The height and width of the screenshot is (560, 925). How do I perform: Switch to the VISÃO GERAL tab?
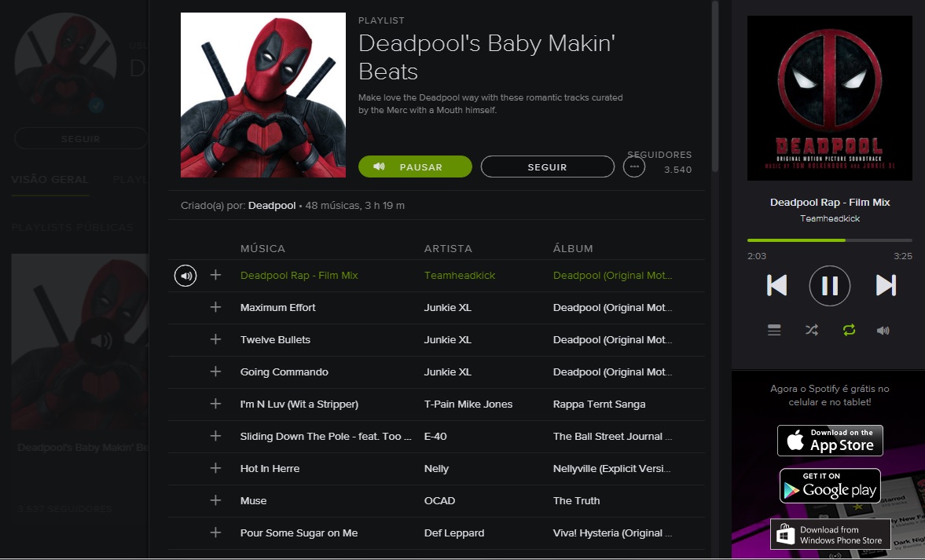tap(50, 179)
